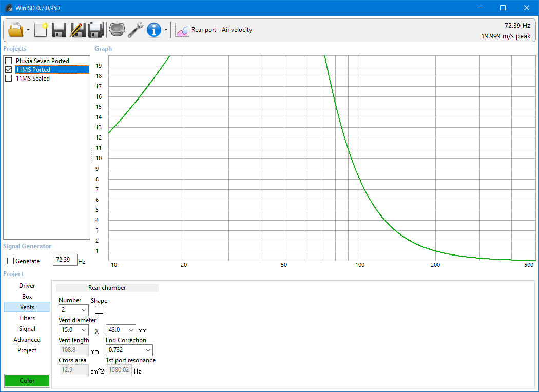Open the driver database speaker icon
Screen dimensions: 539x392
point(117,30)
